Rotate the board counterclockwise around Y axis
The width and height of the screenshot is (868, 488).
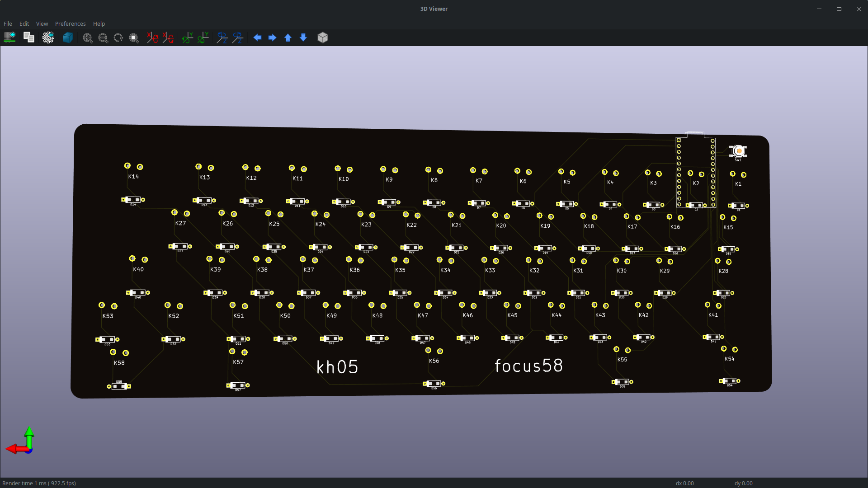click(203, 38)
